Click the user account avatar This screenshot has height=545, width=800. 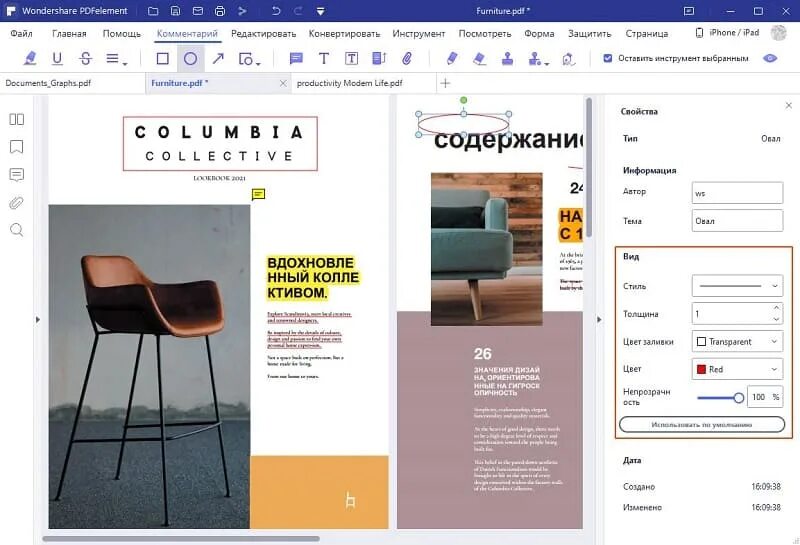779,33
